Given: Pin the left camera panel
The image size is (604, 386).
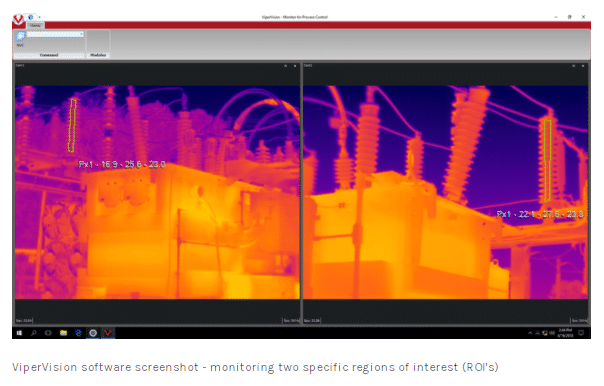Looking at the screenshot, I should tap(285, 66).
